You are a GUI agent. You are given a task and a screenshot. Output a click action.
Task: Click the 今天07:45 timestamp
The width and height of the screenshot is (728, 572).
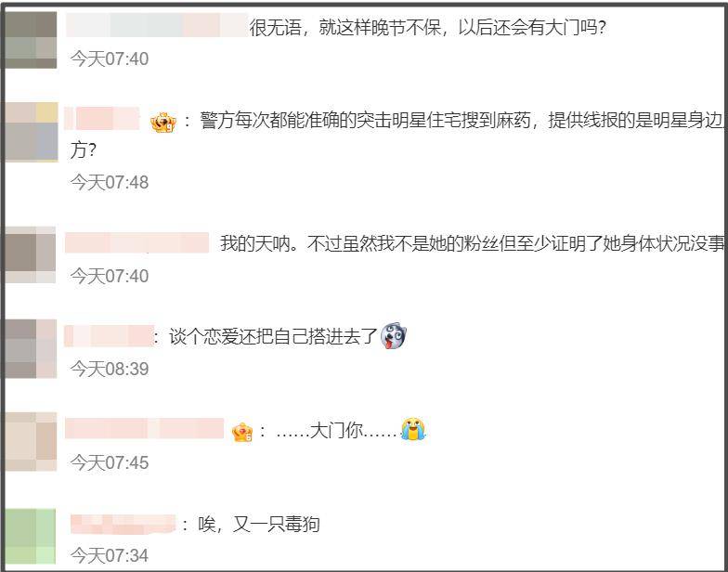[x=110, y=462]
